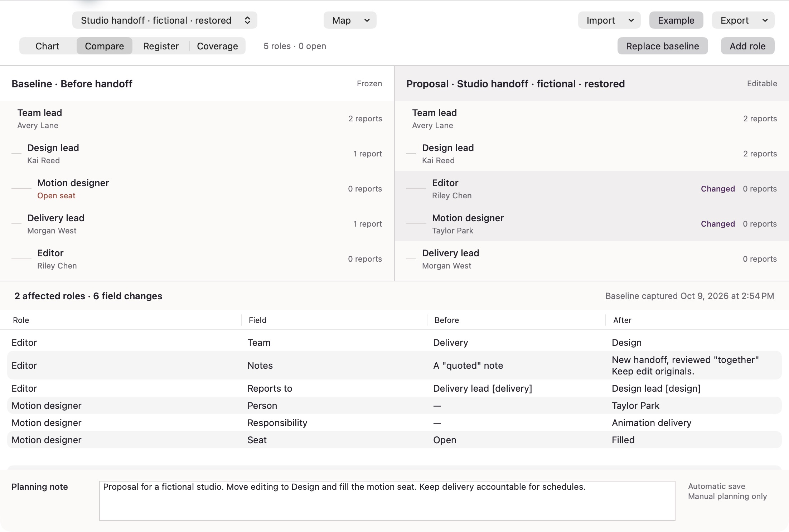Viewport: 789px width, 532px height.
Task: Open the Coverage tab
Action: 217,46
